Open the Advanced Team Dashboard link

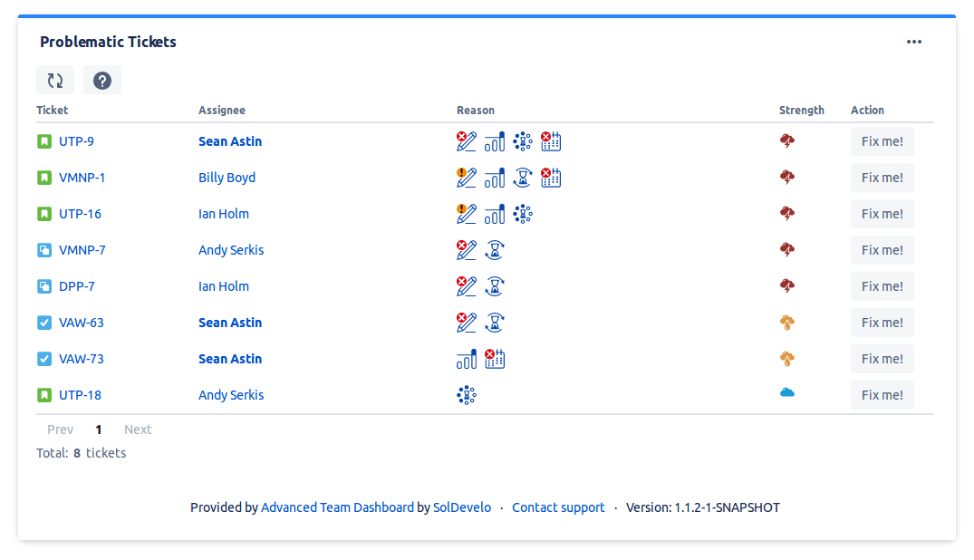(x=337, y=507)
